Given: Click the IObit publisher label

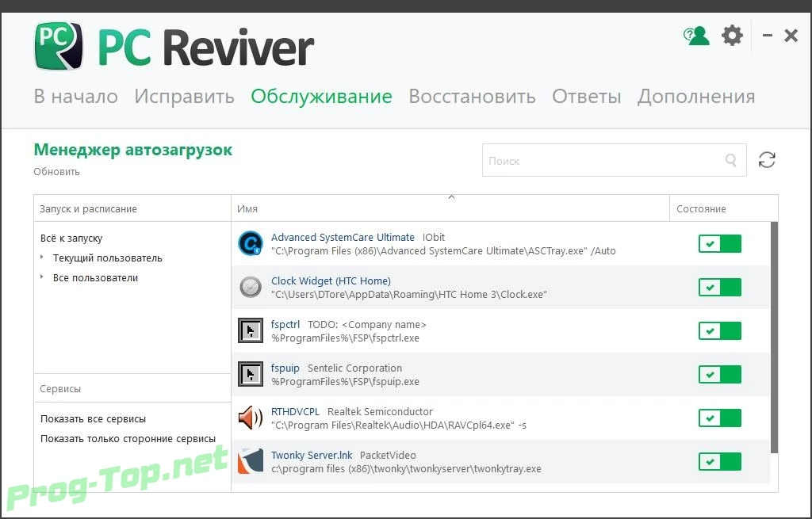Looking at the screenshot, I should tap(434, 237).
